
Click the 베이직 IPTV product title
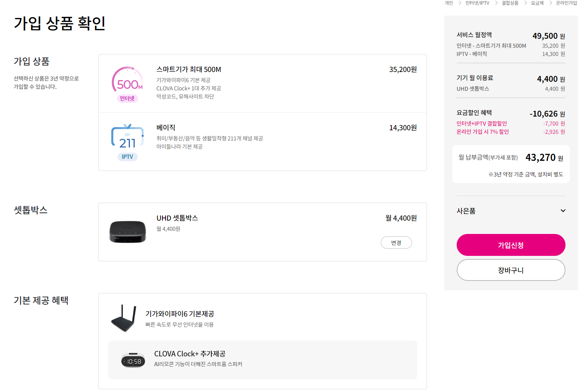click(166, 128)
